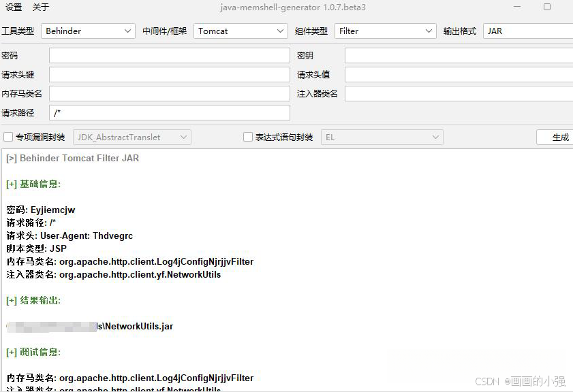Click the NetworkUtils.jar output path
The image size is (573, 392).
click(90, 326)
